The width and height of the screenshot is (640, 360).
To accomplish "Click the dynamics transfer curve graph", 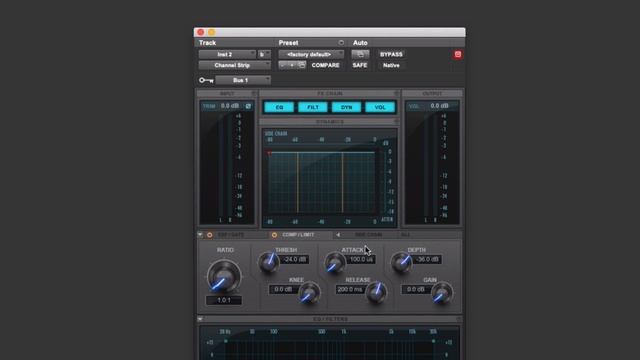I will (321, 182).
